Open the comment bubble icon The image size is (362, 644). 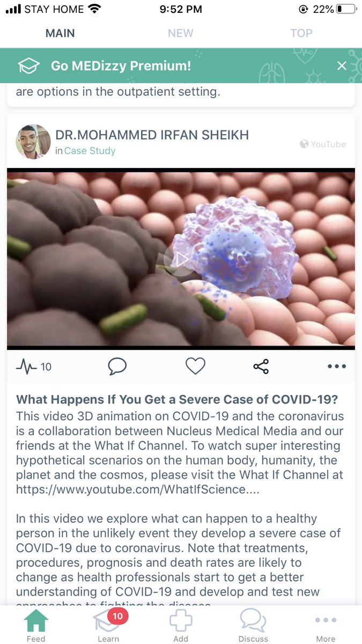coord(117,367)
